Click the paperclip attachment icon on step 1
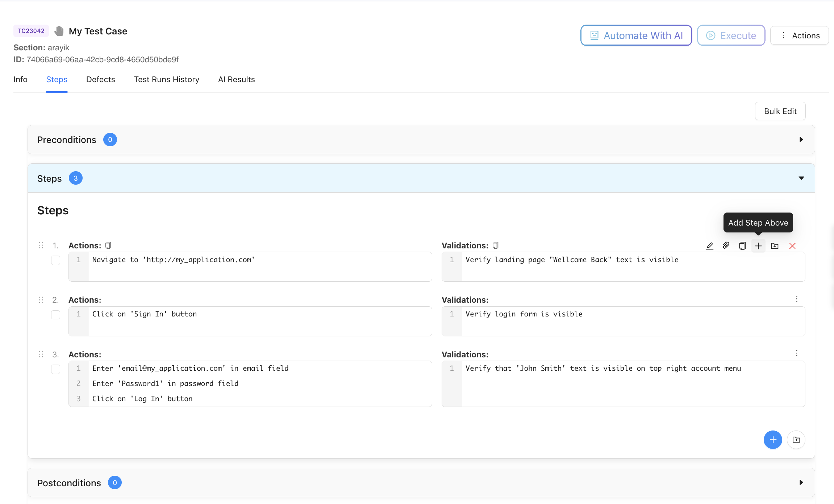834x504 pixels. 726,246
